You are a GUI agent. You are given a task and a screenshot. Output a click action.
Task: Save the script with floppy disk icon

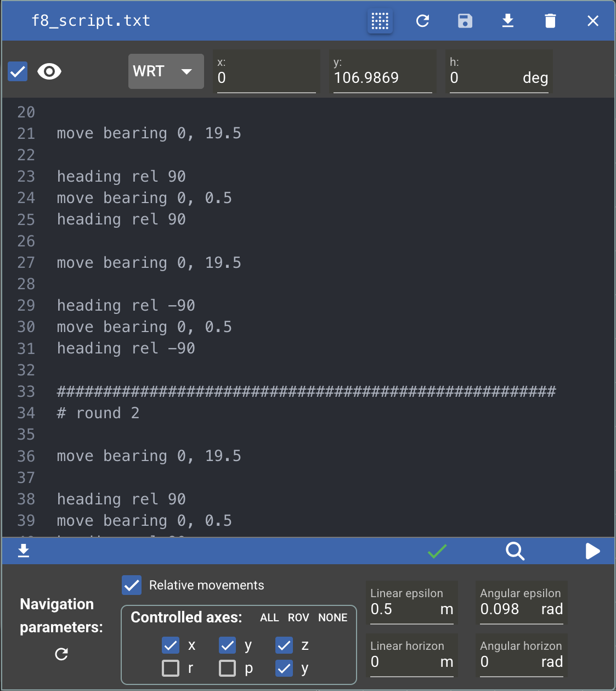point(465,21)
